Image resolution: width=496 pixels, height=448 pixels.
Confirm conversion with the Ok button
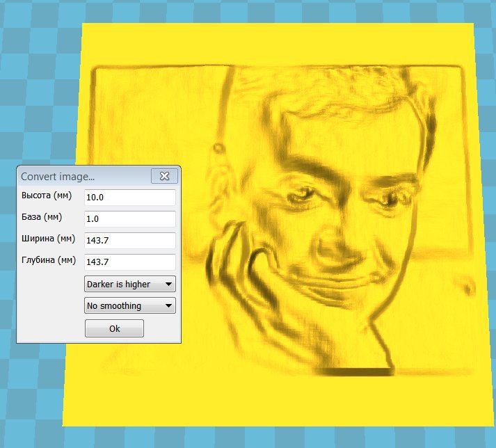(x=114, y=328)
